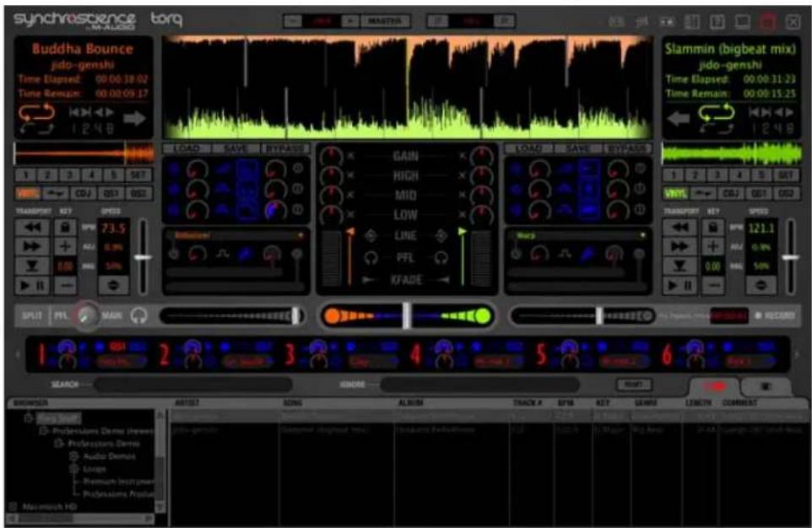Viewport: 812px width, 528px height.
Task: Click RECORD button
Action: pos(776,315)
